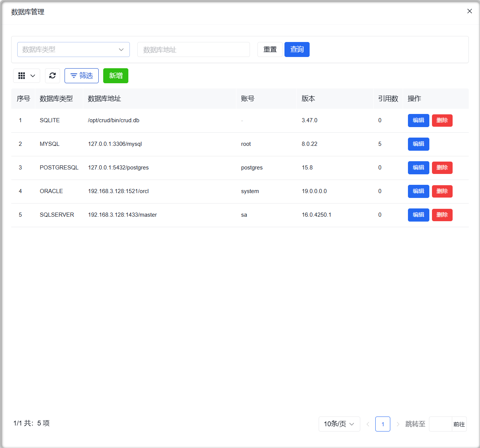
Task: Focus the 跳转至 page number input
Action: coord(441,424)
